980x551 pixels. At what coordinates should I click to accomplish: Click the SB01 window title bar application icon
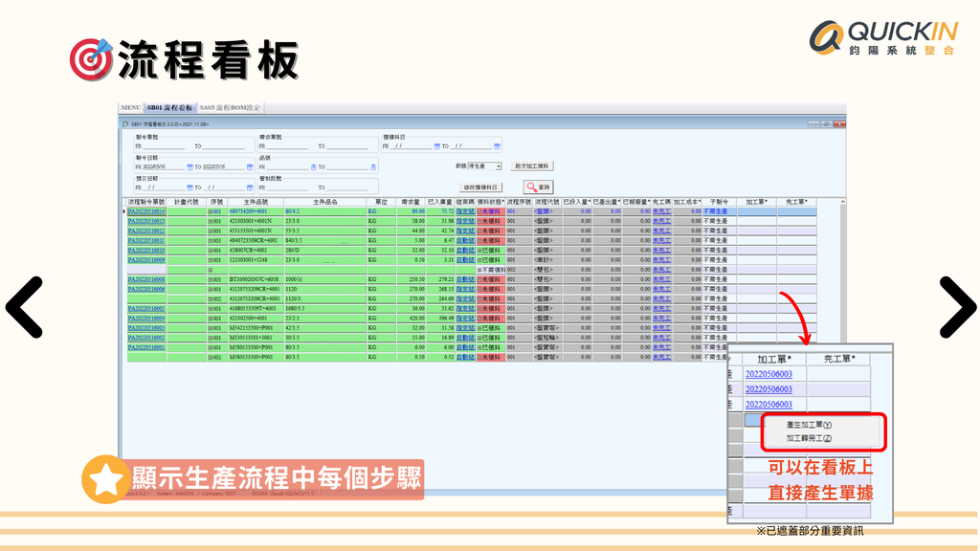(x=125, y=124)
